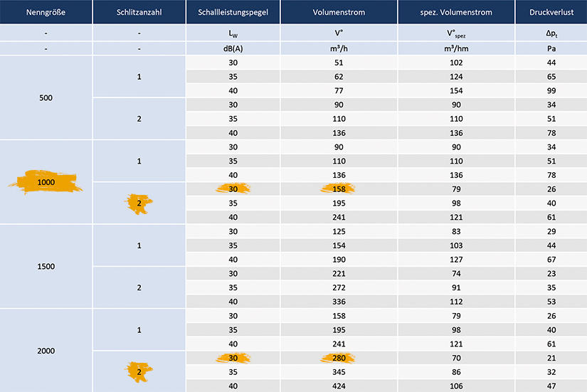The width and height of the screenshot is (587, 392).
Task: Click the Volumenstrom value 336
Action: click(x=337, y=301)
